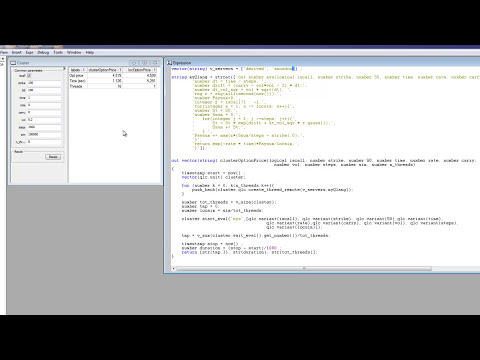The width and height of the screenshot is (480, 360).
Task: Click the clusterOptionPrice function signature line
Action: 323,160
